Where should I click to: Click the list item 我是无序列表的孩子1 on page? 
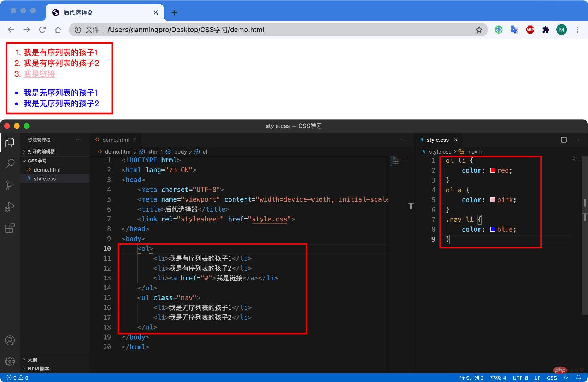tap(60, 93)
